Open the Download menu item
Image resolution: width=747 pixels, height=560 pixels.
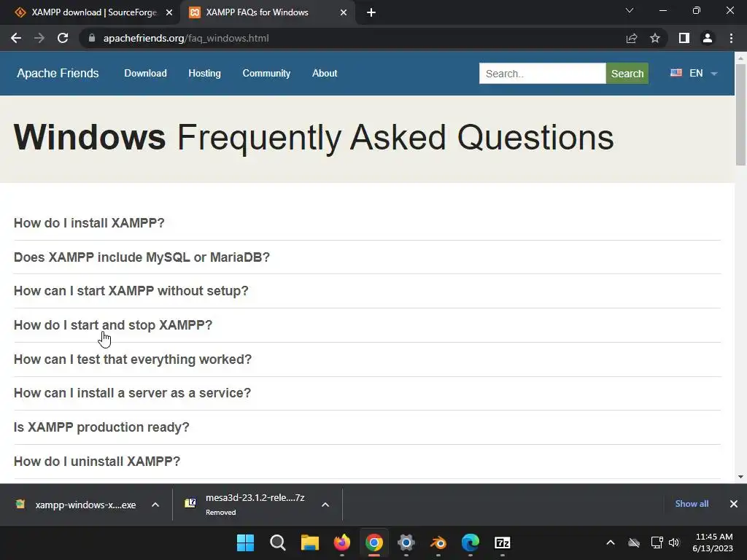(x=145, y=74)
